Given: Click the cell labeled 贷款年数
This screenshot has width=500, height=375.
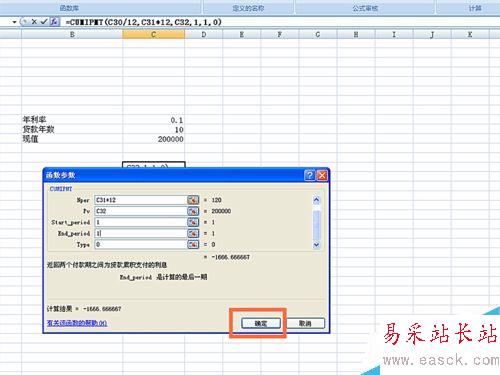Looking at the screenshot, I should click(x=72, y=129).
